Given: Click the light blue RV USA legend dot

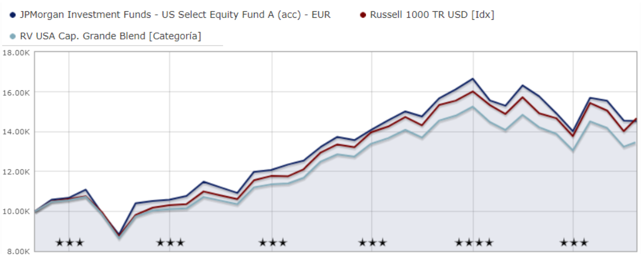Looking at the screenshot, I should pyautogui.click(x=12, y=36).
